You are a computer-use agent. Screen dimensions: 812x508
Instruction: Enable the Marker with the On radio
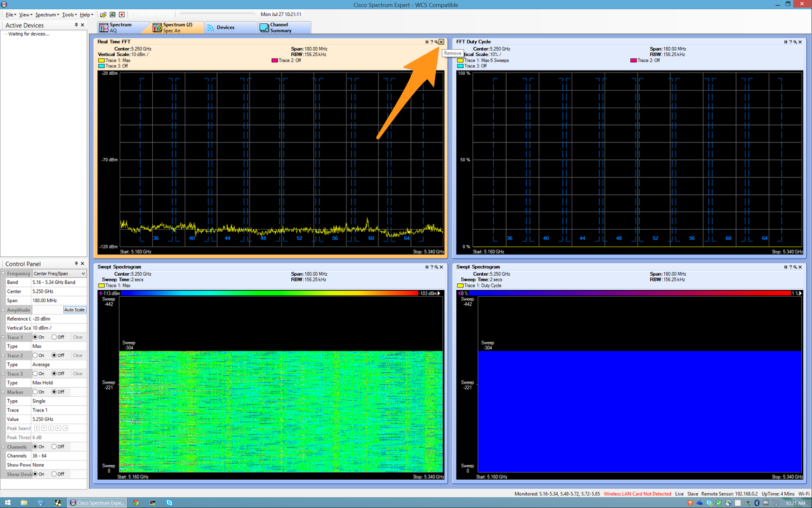[35, 392]
